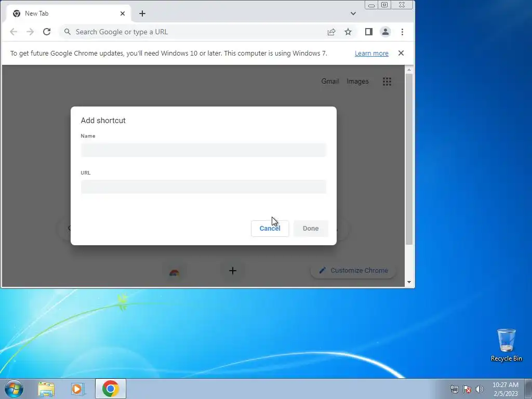
Task: Focus the shortcut URL field
Action: click(x=204, y=187)
